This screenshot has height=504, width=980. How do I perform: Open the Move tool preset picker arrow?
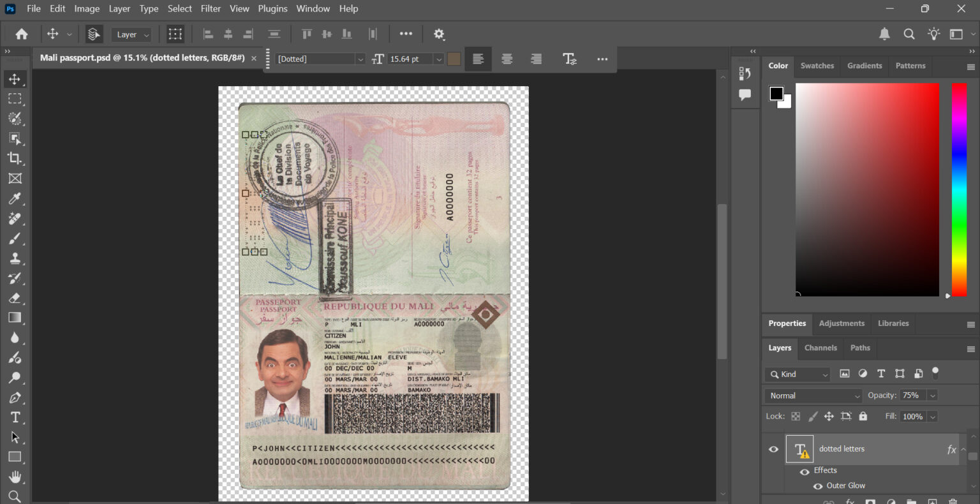(69, 34)
